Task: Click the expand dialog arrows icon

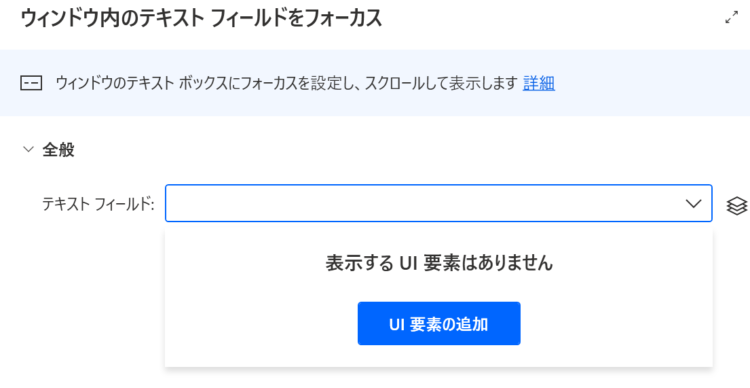Action: [x=731, y=18]
